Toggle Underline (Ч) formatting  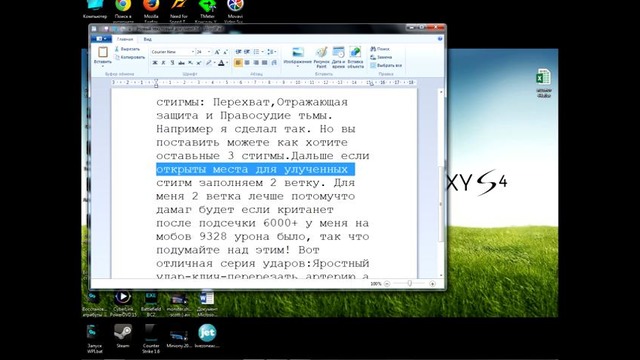pyautogui.click(x=172, y=63)
